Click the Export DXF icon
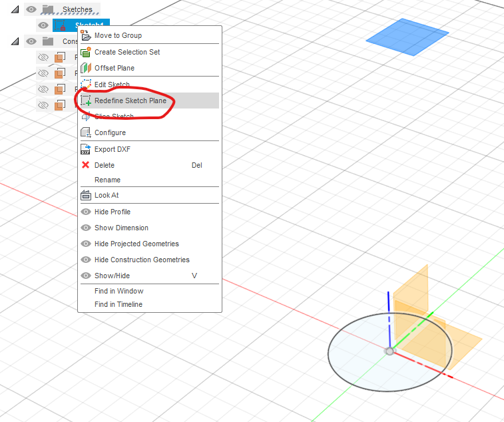 [x=85, y=149]
